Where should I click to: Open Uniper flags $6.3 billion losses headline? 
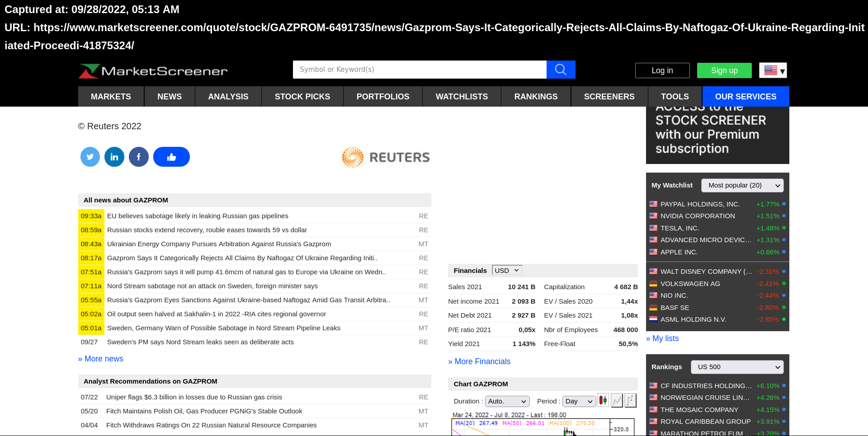(x=194, y=397)
